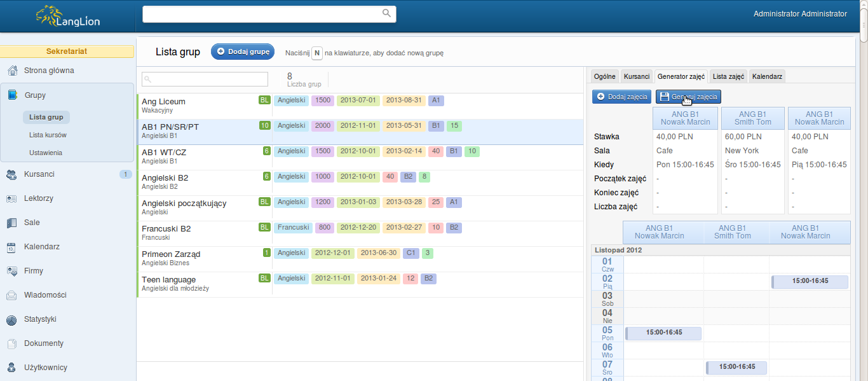Image resolution: width=868 pixels, height=381 pixels.
Task: Click the Statystyki globe icon
Action: [11, 319]
